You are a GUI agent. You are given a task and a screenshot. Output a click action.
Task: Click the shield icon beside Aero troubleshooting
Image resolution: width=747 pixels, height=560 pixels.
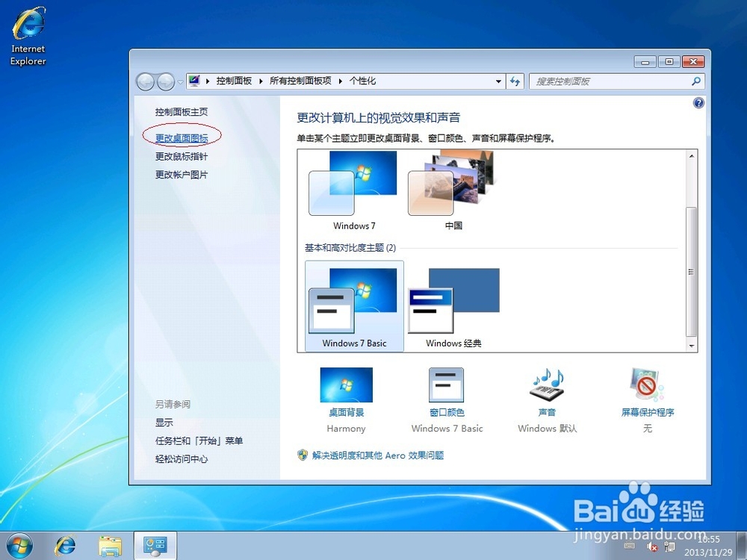click(x=303, y=455)
